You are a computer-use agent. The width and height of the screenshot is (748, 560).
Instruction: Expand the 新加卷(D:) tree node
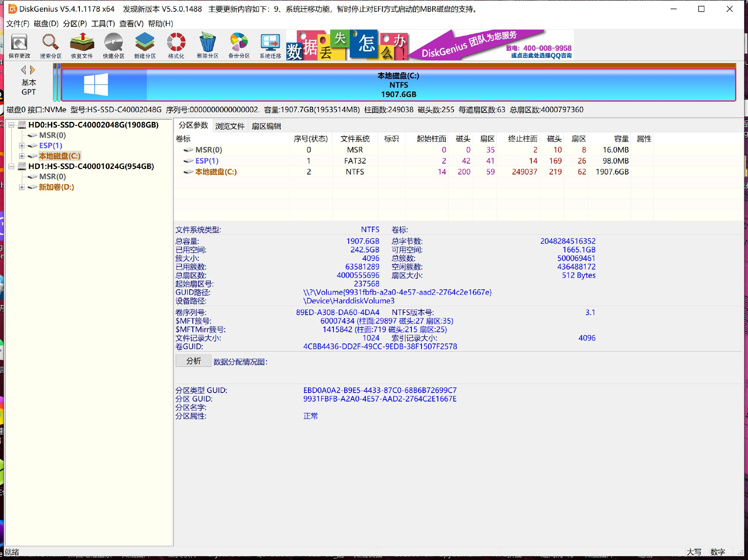[22, 187]
